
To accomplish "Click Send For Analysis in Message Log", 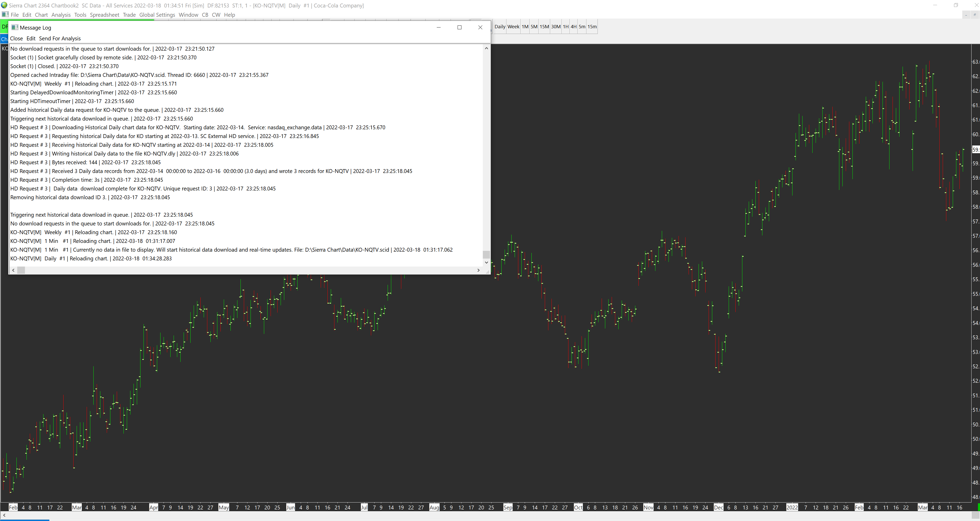I will (60, 38).
